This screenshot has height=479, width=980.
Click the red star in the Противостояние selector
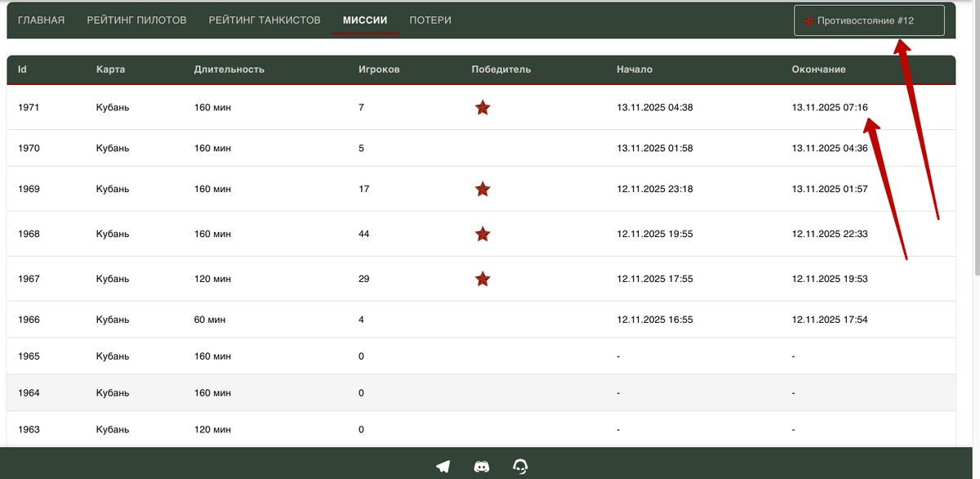809,21
